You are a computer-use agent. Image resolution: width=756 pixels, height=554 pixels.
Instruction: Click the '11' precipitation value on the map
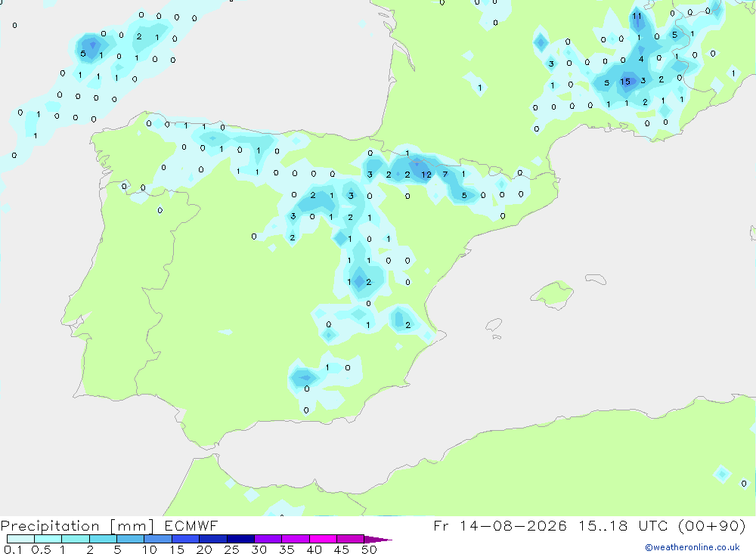click(x=637, y=16)
